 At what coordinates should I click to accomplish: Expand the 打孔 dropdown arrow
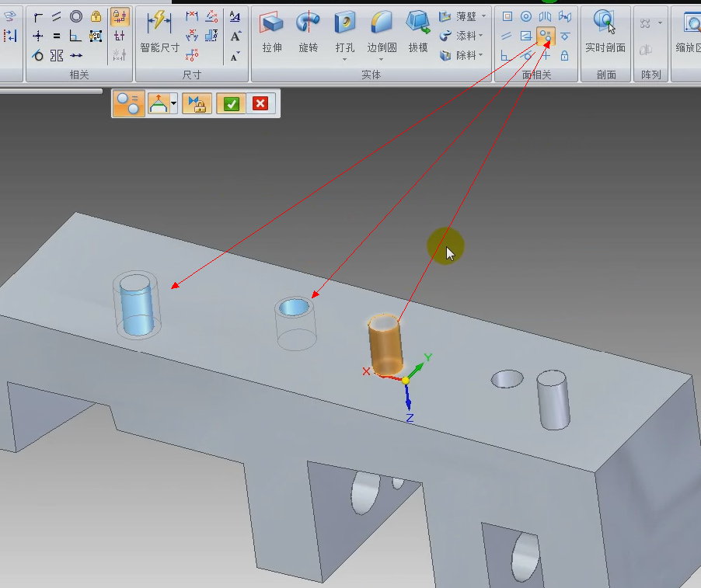point(345,60)
